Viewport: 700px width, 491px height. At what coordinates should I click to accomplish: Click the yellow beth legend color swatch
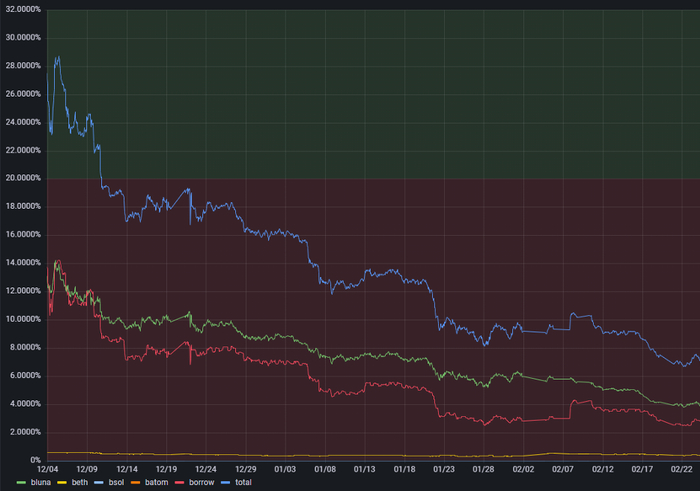[x=63, y=482]
